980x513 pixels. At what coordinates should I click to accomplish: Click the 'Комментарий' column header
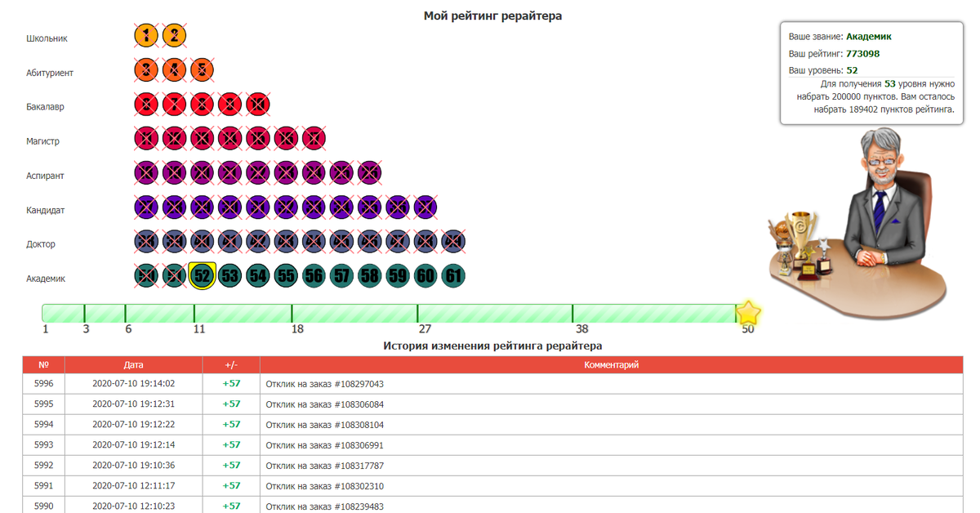click(612, 365)
